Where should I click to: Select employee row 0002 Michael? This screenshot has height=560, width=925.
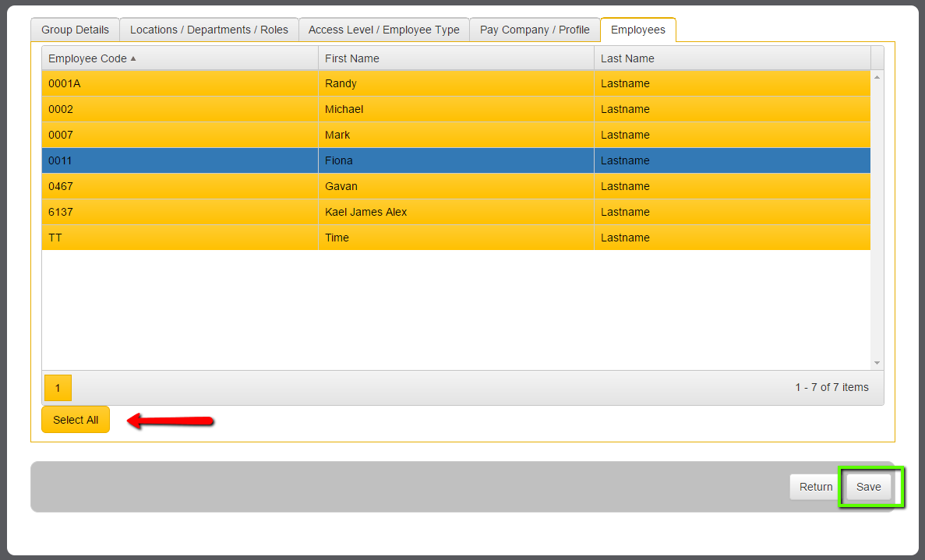[456, 109]
